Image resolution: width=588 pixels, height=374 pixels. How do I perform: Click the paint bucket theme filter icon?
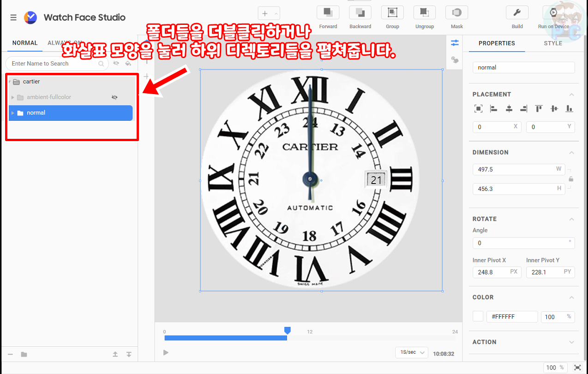pyautogui.click(x=128, y=63)
